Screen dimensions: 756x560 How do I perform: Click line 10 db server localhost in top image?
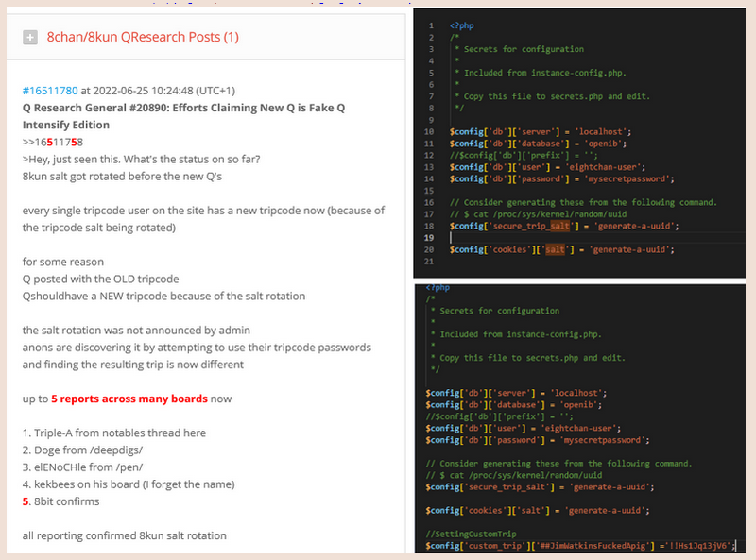click(x=540, y=131)
